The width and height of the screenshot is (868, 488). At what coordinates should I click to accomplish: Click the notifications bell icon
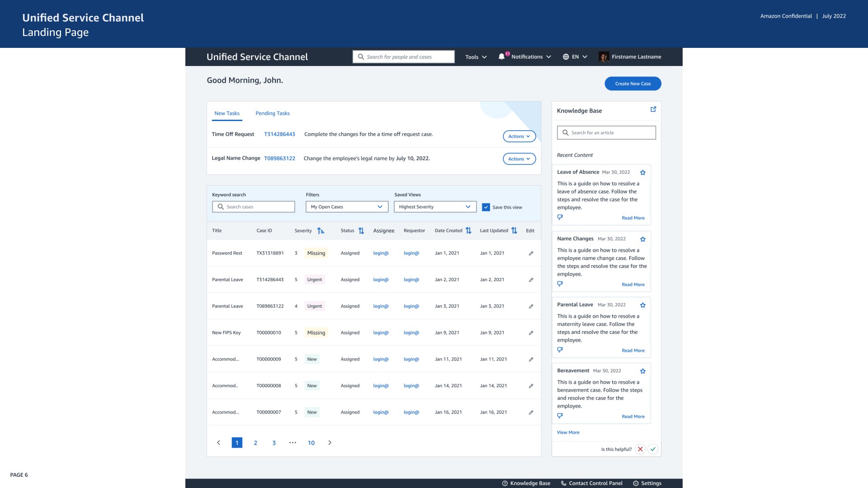501,57
